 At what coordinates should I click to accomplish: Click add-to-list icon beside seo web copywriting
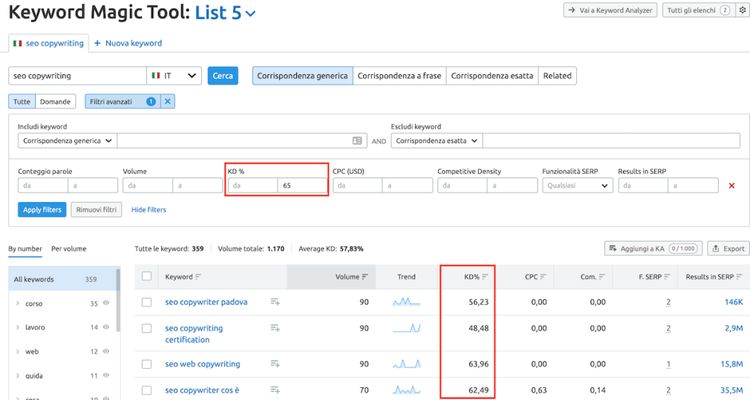tap(275, 364)
